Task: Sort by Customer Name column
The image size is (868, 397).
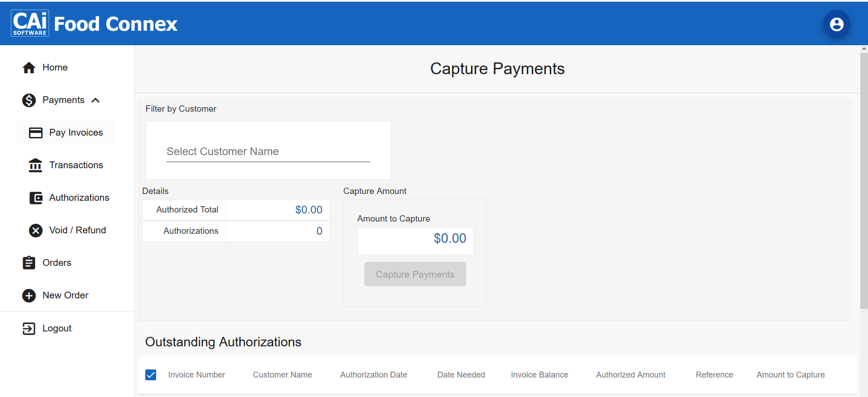Action: [282, 375]
